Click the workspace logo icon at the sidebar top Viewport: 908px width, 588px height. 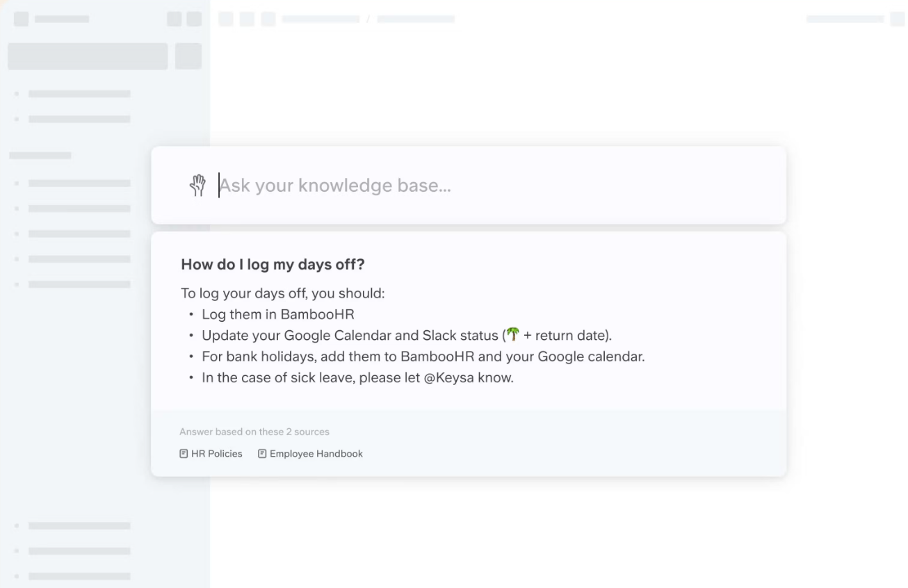click(x=22, y=19)
